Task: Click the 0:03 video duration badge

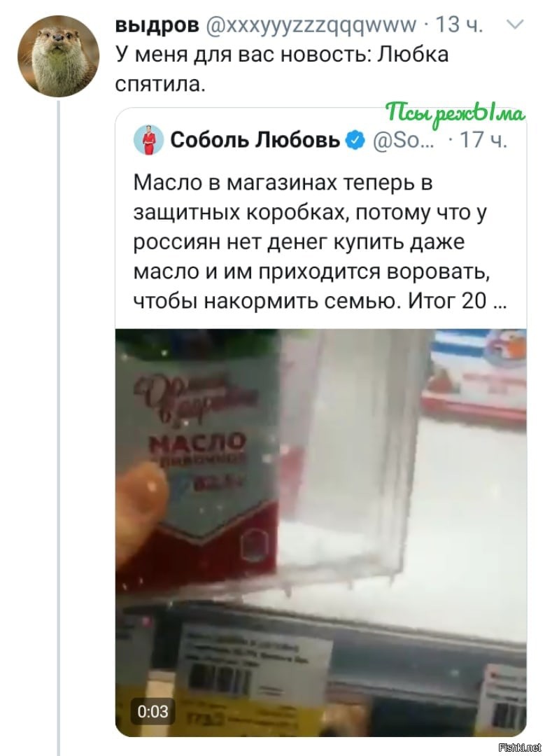Action: 153,711
